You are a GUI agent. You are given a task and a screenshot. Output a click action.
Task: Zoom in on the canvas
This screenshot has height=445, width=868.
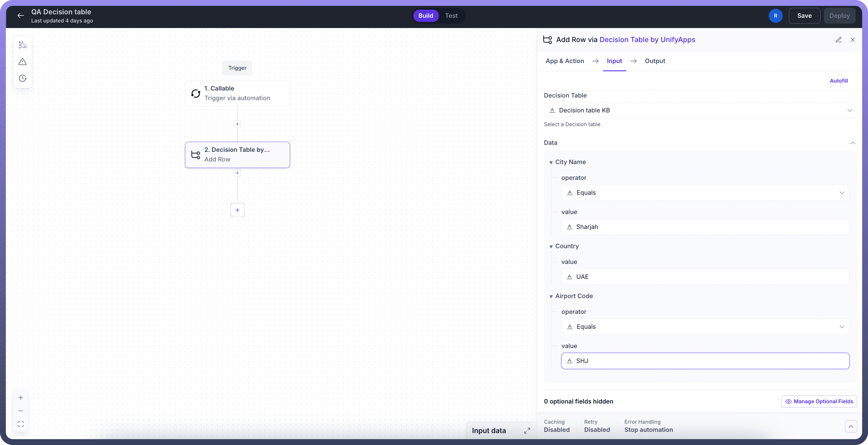21,398
